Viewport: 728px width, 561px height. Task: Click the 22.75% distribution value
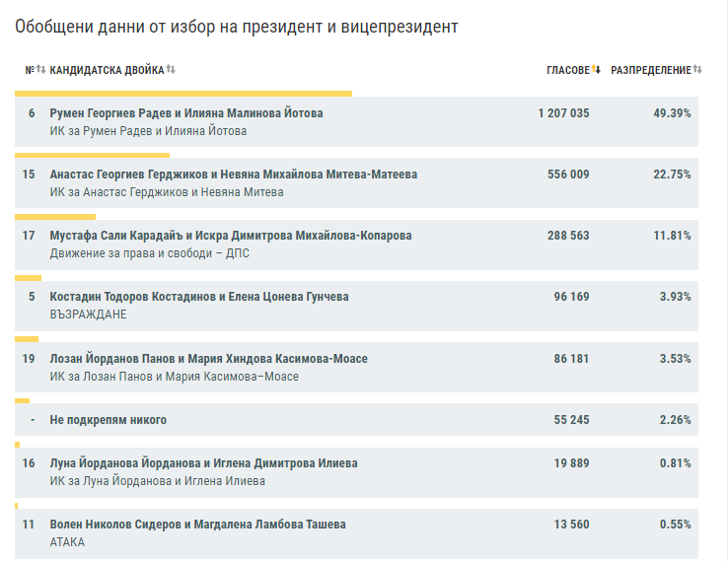(x=675, y=175)
